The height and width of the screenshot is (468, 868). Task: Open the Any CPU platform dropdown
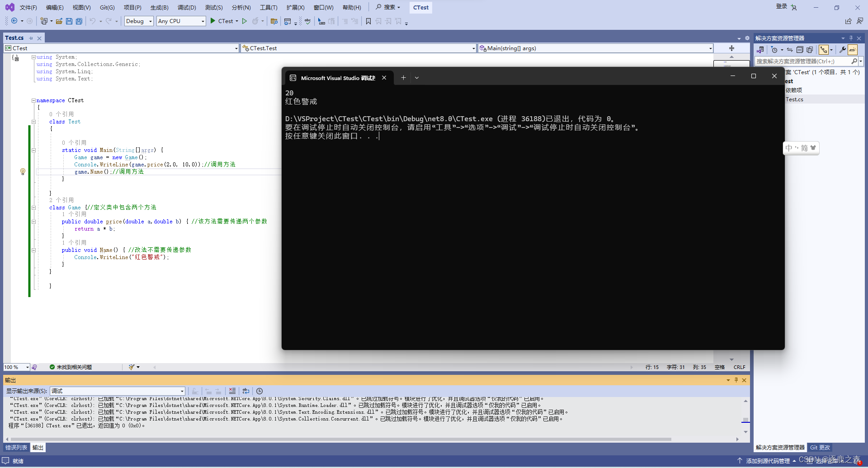pyautogui.click(x=181, y=21)
